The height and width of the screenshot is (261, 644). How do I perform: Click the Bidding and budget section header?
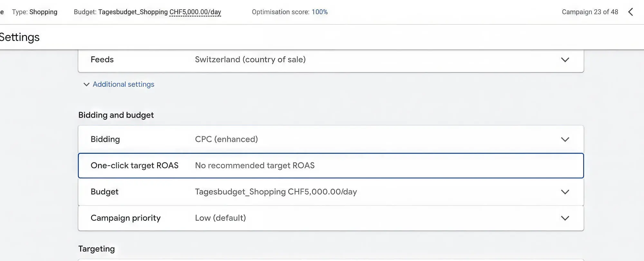(116, 115)
